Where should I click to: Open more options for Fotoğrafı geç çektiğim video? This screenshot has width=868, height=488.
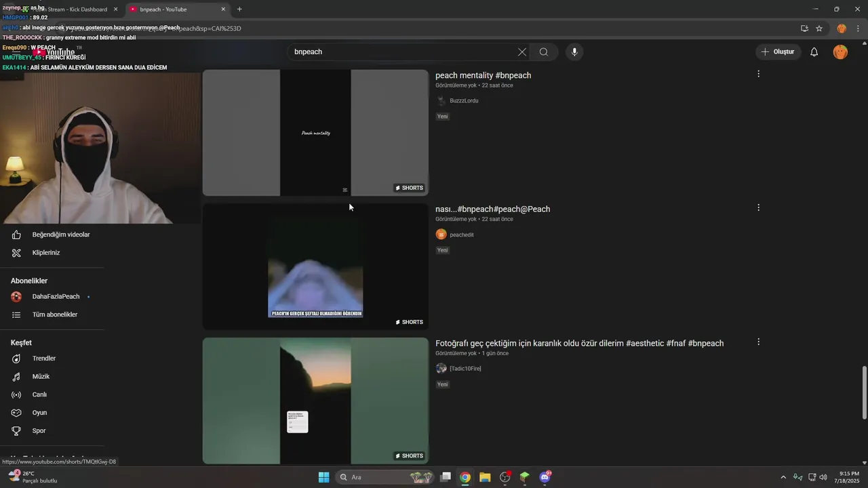(x=758, y=342)
